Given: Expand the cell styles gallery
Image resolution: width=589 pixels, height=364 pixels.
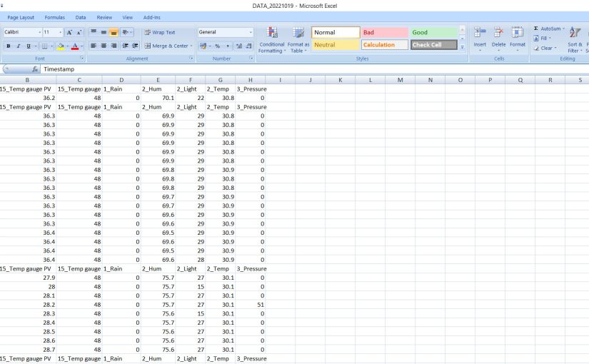Looking at the screenshot, I should (462, 47).
